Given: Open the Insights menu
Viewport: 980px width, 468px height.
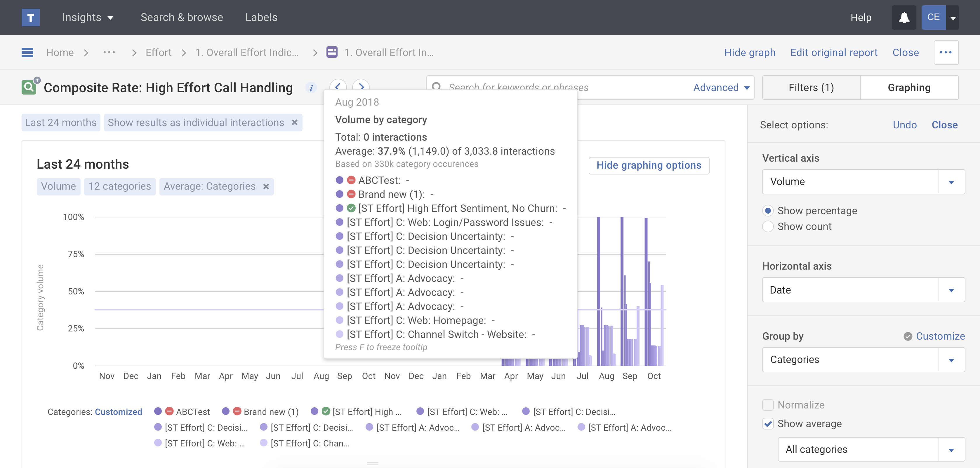Looking at the screenshot, I should point(88,18).
